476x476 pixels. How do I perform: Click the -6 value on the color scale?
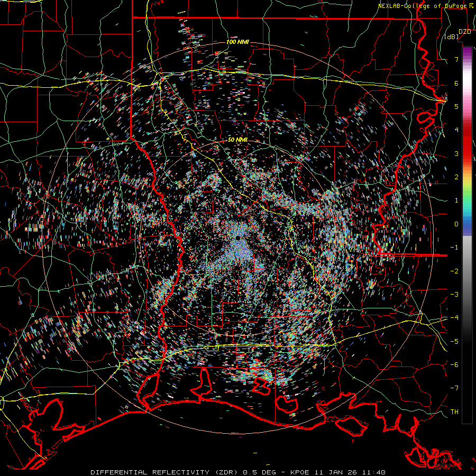coord(454,364)
